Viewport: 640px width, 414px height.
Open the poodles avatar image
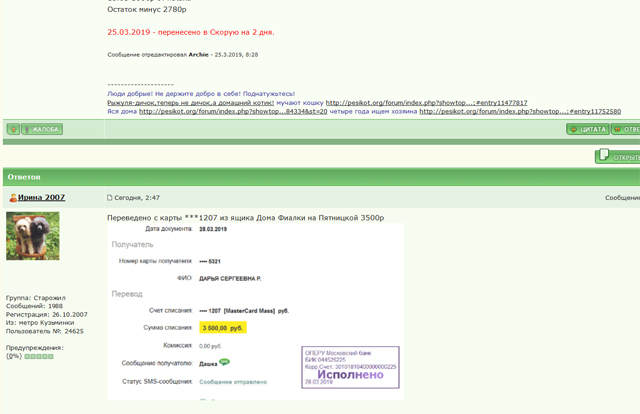(x=33, y=236)
